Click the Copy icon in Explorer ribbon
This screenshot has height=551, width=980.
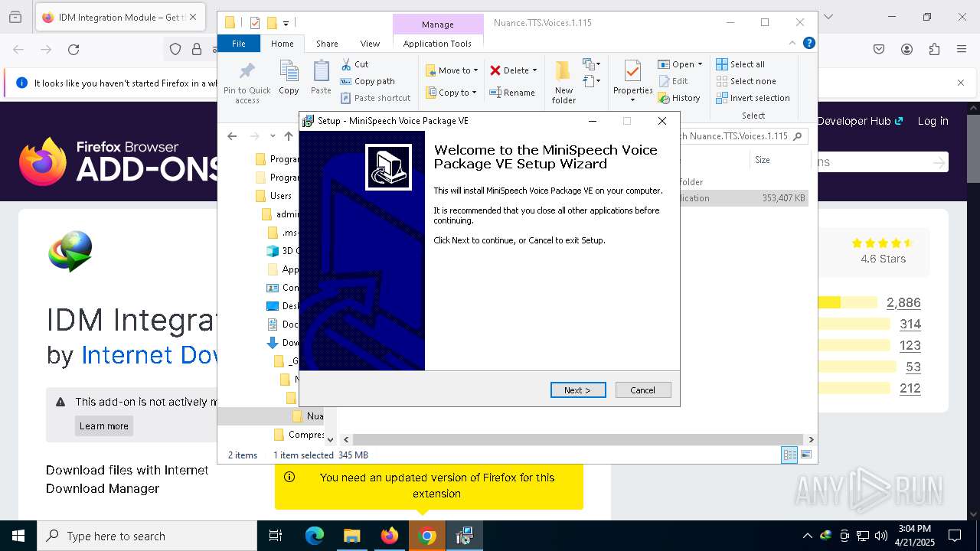[289, 78]
